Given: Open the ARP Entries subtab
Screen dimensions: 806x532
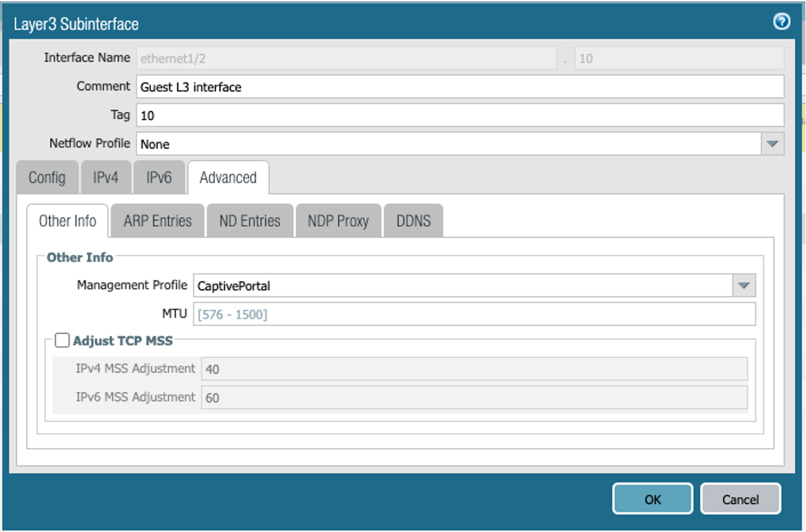Looking at the screenshot, I should 157,220.
